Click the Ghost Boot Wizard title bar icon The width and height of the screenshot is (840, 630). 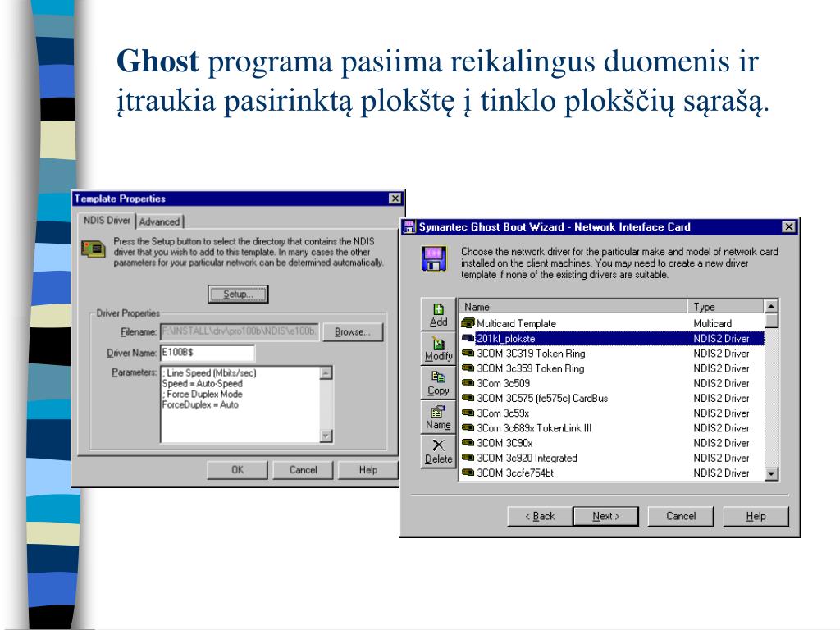tap(409, 226)
